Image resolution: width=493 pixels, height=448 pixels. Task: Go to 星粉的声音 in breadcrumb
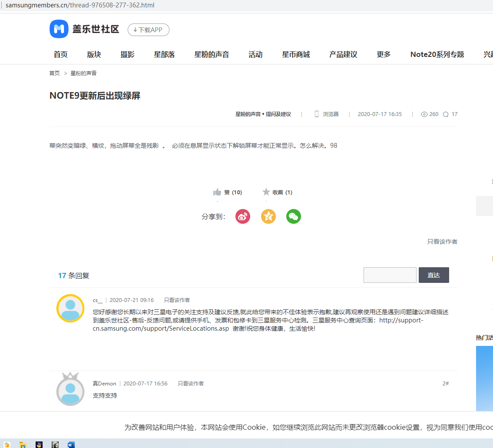click(83, 73)
